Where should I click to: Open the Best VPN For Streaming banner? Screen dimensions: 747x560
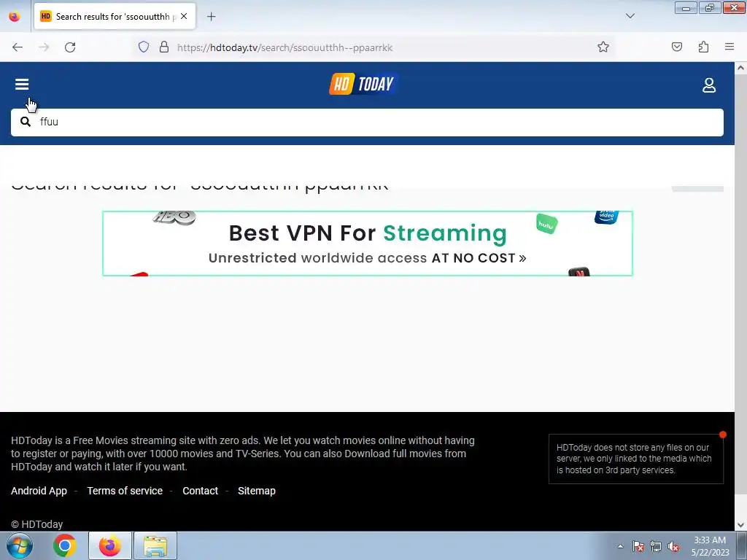click(368, 244)
